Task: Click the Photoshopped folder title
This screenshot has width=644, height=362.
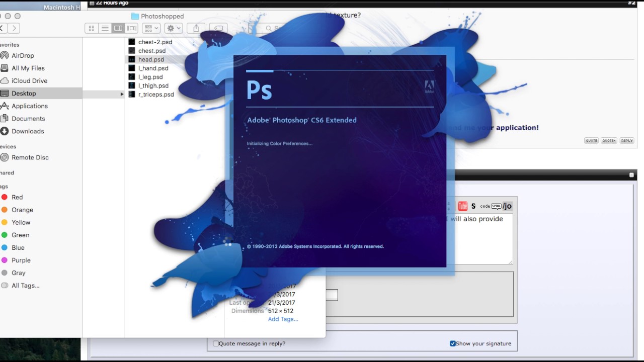Action: point(162,17)
